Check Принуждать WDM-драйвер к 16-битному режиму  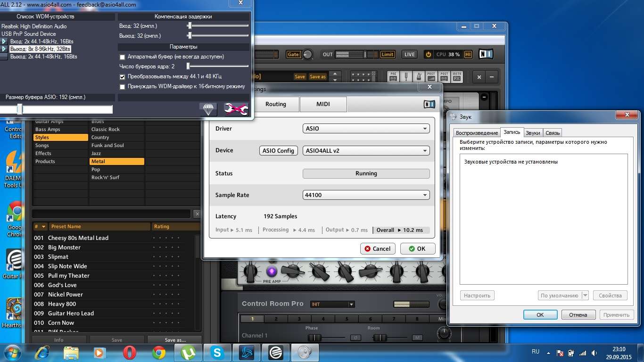[123, 87]
